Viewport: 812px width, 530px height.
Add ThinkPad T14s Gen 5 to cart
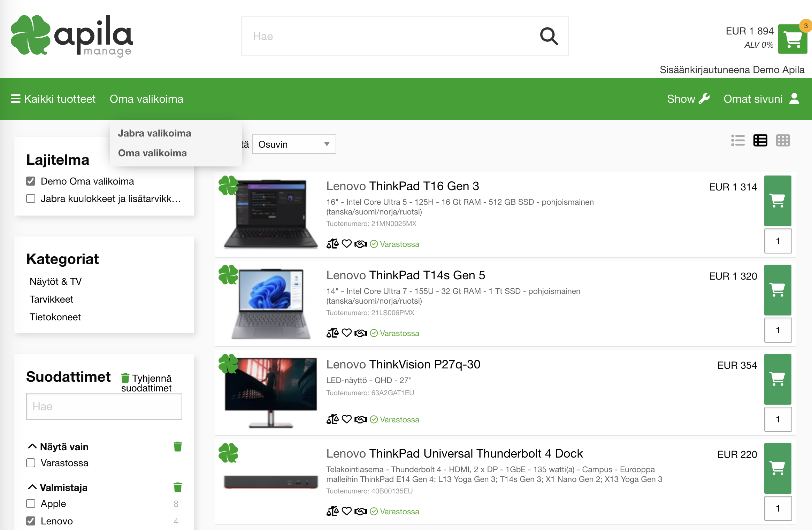tap(777, 290)
